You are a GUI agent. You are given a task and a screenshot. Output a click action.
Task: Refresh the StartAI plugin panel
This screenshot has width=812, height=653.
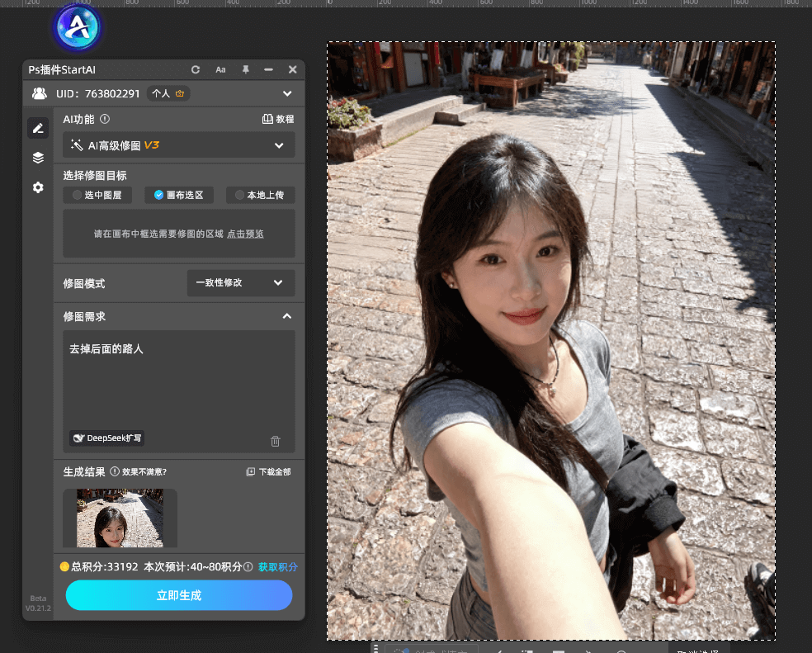coord(196,70)
